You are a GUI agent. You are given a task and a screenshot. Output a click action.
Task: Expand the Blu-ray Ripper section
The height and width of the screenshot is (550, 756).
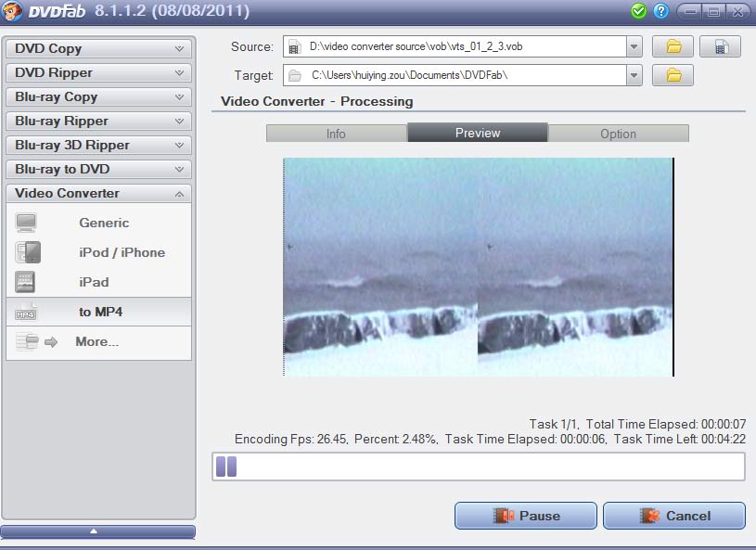(x=99, y=121)
